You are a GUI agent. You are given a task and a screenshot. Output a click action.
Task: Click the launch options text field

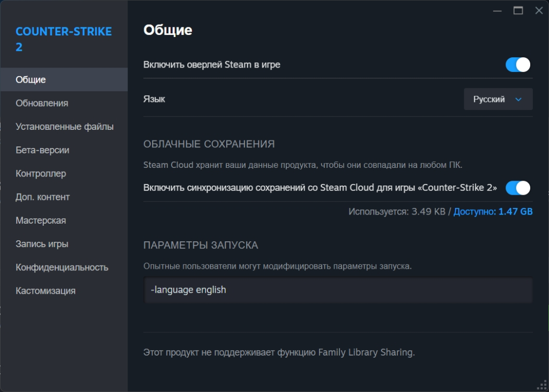tap(338, 290)
